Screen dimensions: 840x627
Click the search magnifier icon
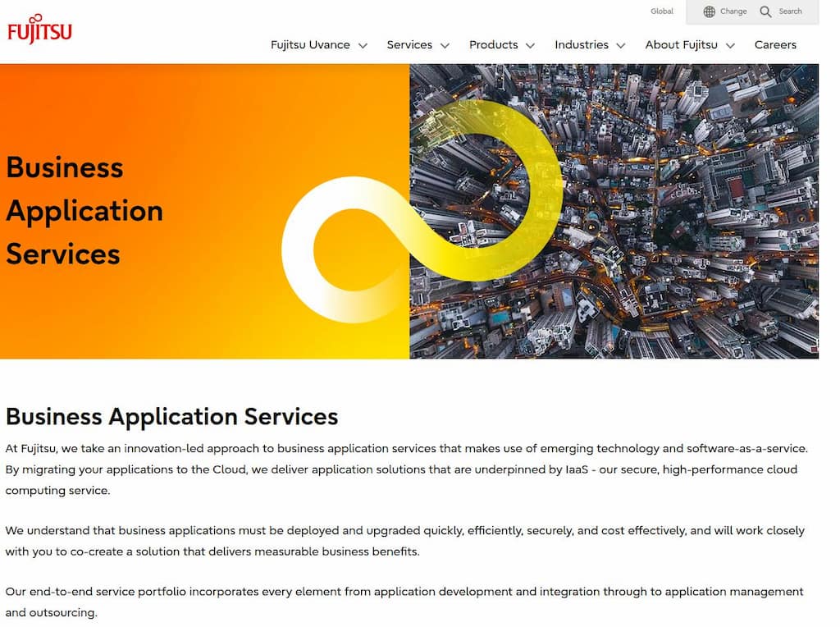pyautogui.click(x=765, y=11)
